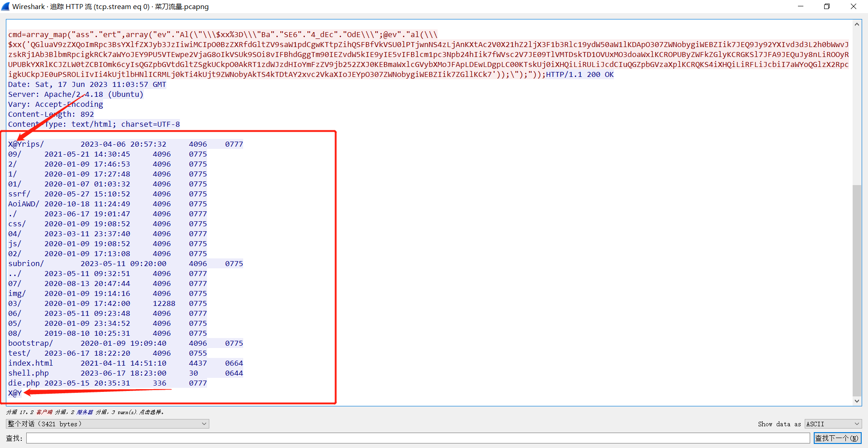
Task: Click the Server: Apache header line
Action: point(75,95)
